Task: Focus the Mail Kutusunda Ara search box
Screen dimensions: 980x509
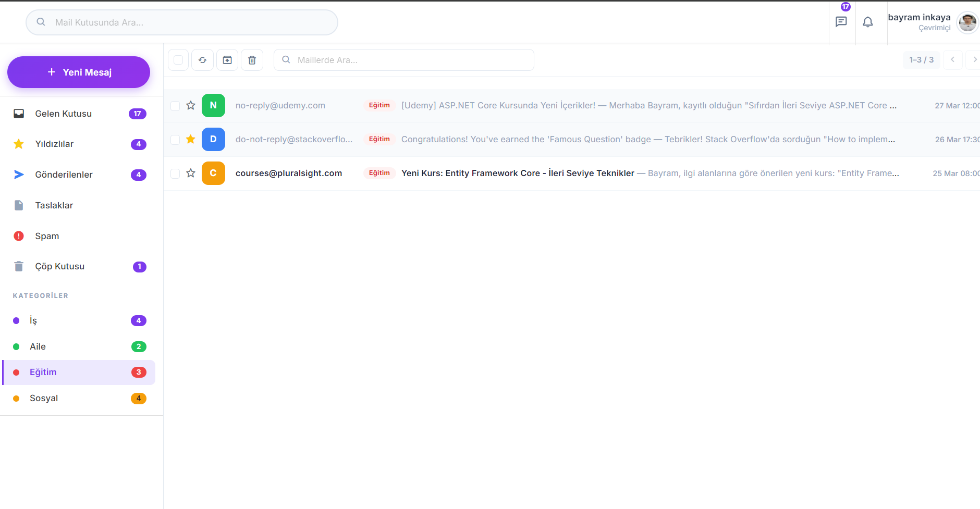Action: point(182,22)
